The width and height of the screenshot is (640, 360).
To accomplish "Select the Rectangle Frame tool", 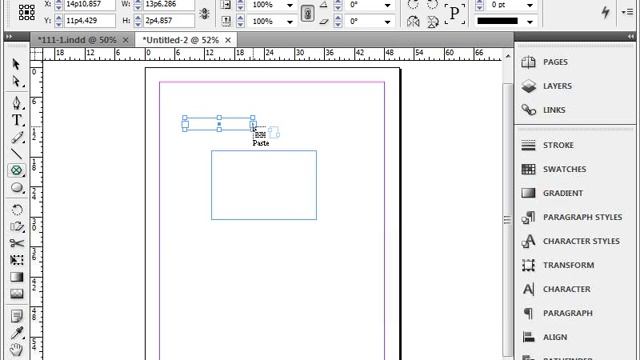I will pyautogui.click(x=16, y=170).
